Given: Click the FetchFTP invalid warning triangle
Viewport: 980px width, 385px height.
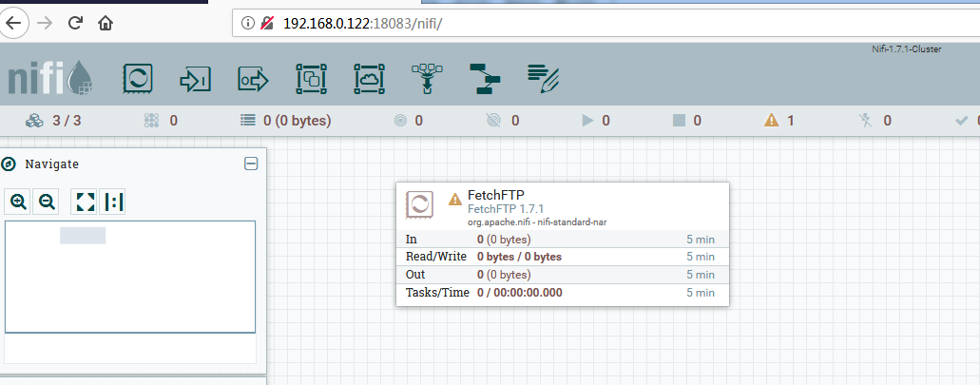Looking at the screenshot, I should (455, 200).
